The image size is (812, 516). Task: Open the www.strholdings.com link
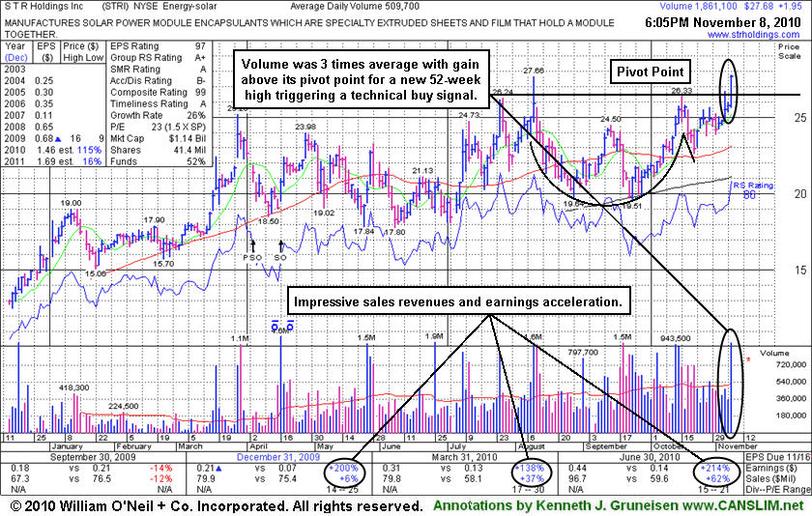753,35
